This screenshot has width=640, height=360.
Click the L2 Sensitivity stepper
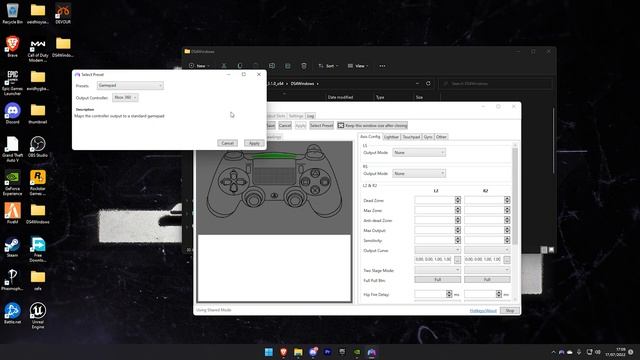458,240
